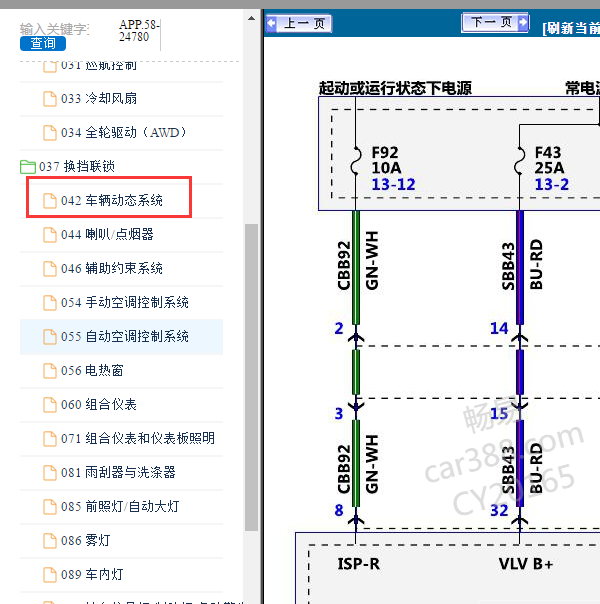
Task: Click the sidebar vertical scrollbar thumb
Action: pos(251,378)
